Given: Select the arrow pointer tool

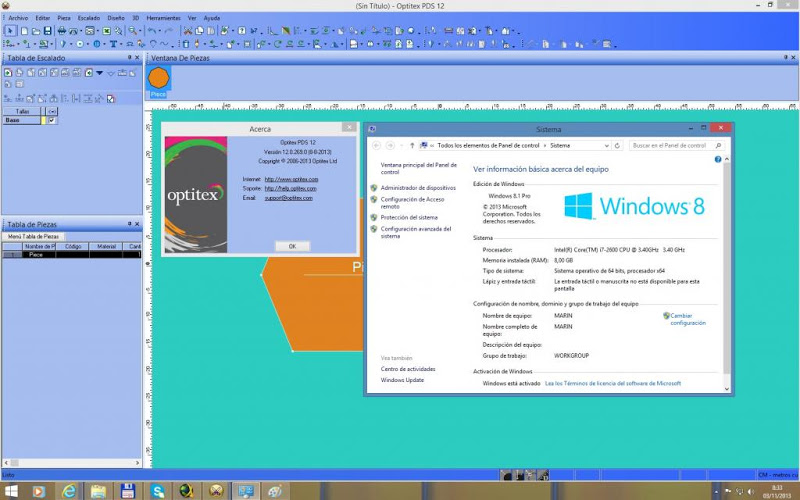Looking at the screenshot, I should tap(10, 31).
